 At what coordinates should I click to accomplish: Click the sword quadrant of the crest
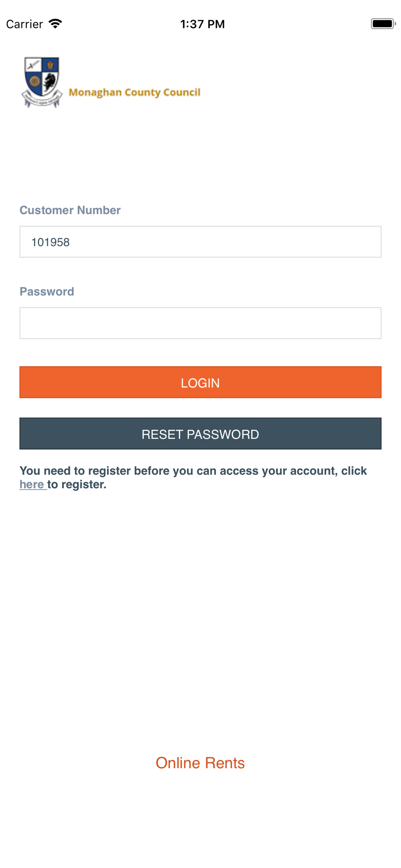tap(33, 65)
